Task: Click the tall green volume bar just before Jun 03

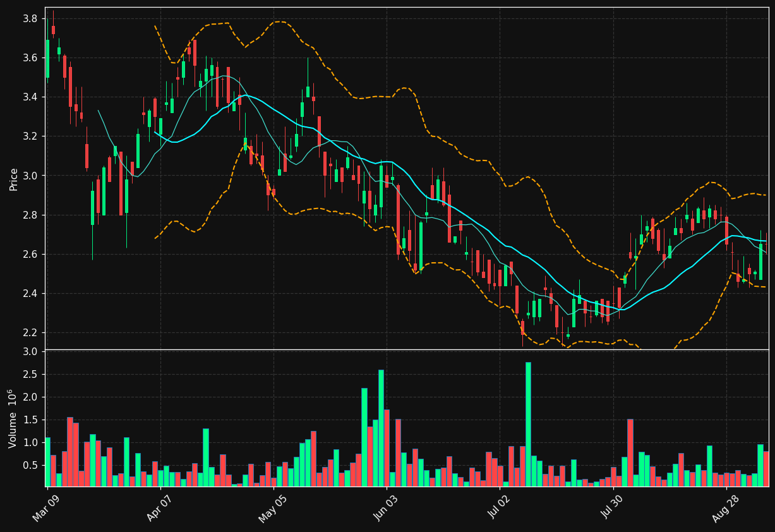Action: (x=381, y=428)
